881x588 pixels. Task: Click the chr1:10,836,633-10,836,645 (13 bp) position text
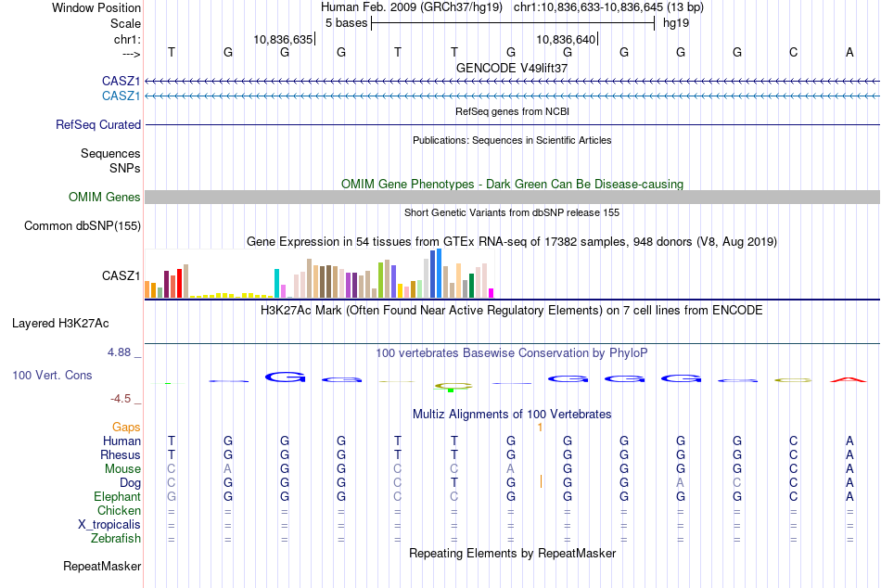click(608, 7)
